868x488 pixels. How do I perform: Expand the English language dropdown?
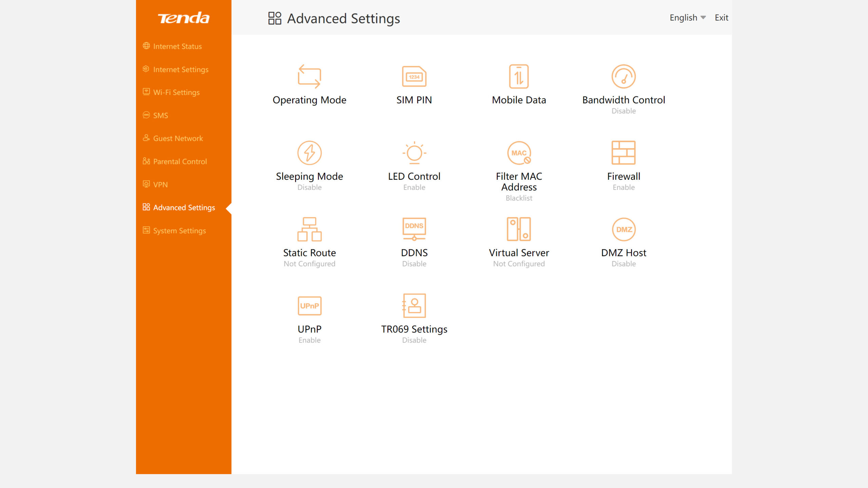pyautogui.click(x=688, y=18)
